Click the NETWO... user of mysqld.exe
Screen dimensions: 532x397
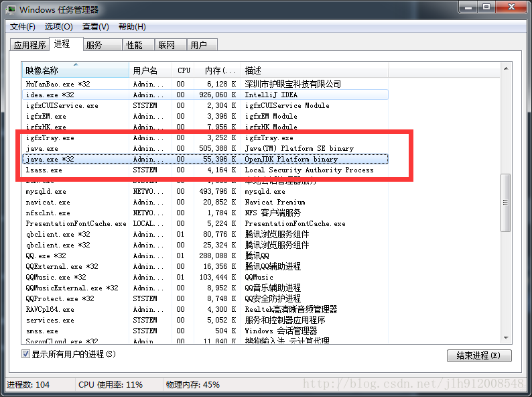148,192
